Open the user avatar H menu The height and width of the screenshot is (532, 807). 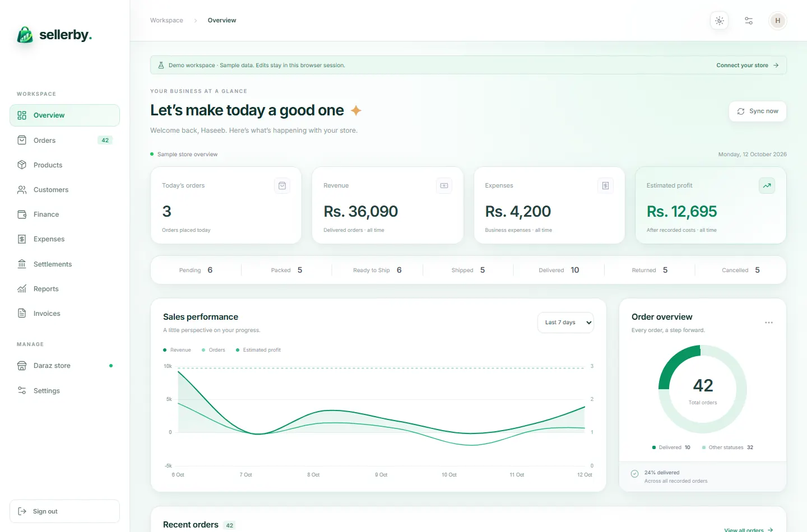point(778,21)
